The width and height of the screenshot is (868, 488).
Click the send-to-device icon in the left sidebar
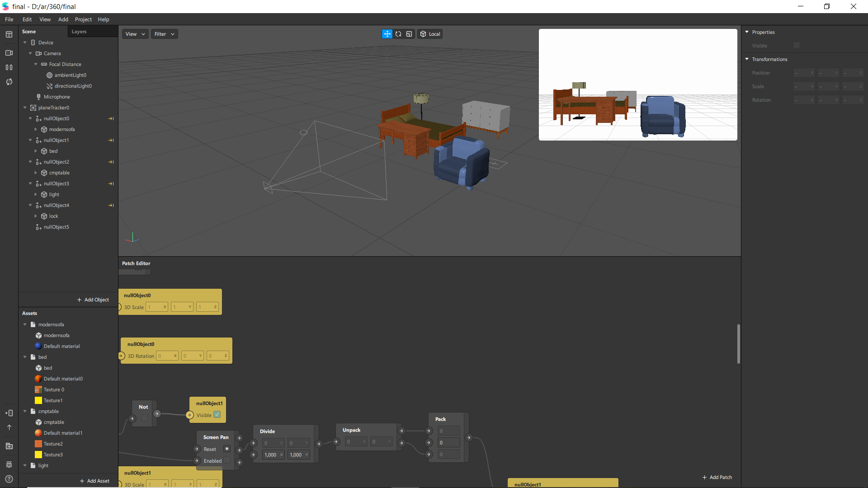9,413
